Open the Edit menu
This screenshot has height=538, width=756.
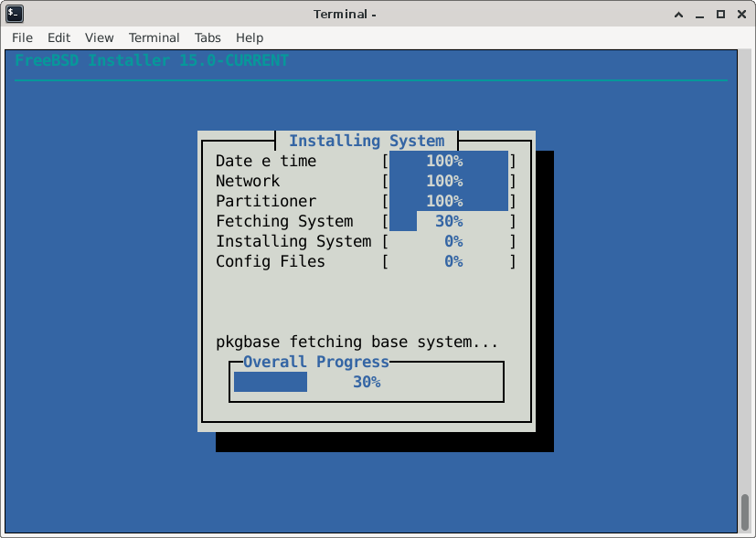[x=59, y=37]
